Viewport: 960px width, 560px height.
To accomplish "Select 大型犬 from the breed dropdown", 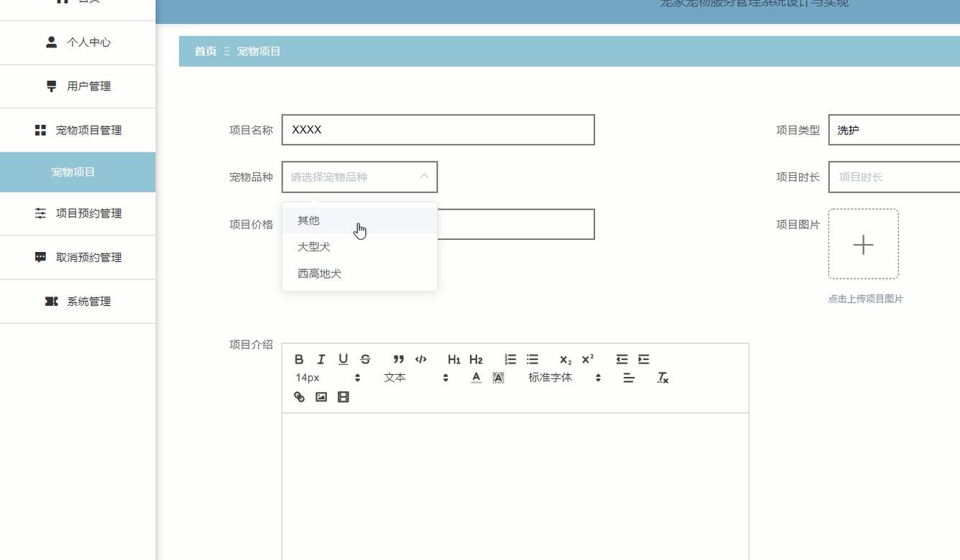I will pyautogui.click(x=315, y=246).
